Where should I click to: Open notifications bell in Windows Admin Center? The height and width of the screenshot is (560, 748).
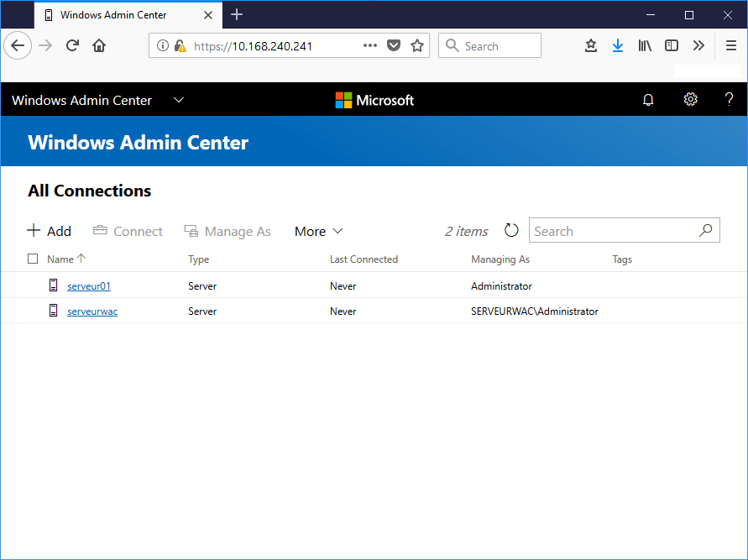[x=648, y=100]
